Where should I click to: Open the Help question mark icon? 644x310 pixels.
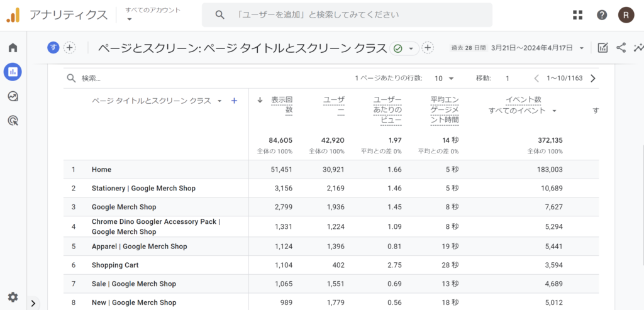[602, 15]
